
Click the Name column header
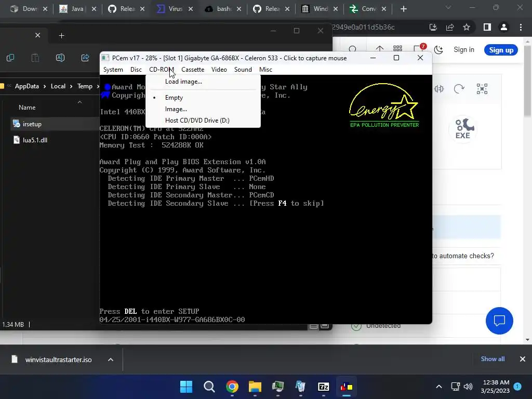click(x=27, y=108)
